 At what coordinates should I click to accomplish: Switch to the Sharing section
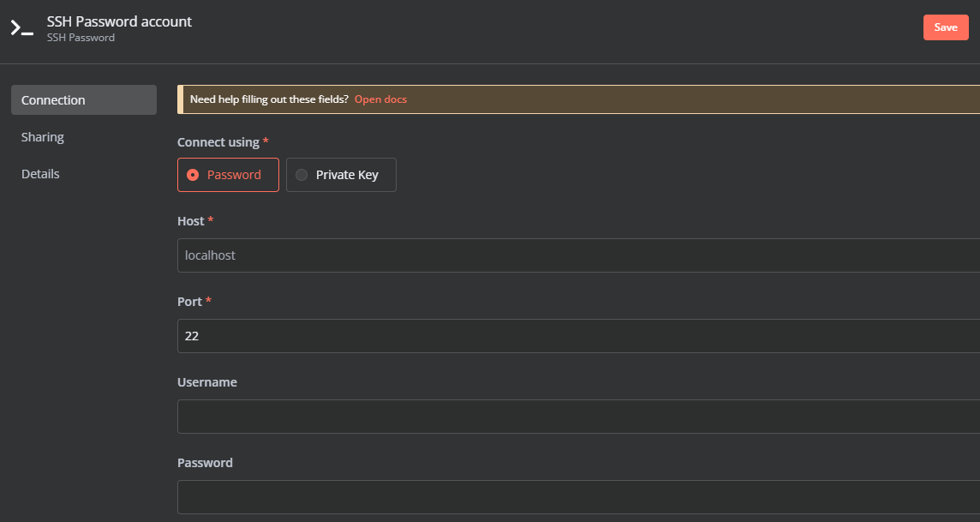tap(42, 136)
